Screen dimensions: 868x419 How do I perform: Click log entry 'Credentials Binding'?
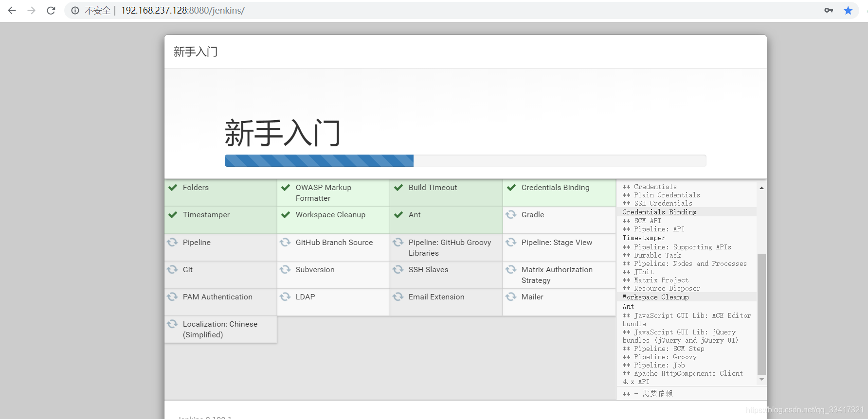[x=659, y=212]
